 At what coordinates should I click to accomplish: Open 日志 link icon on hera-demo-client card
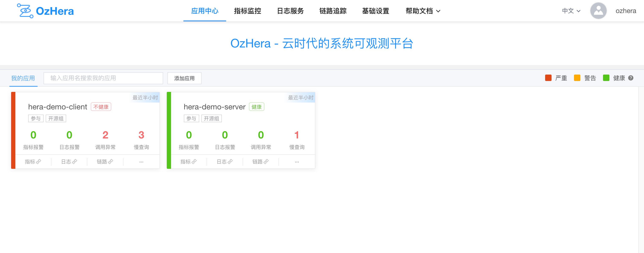(75, 162)
